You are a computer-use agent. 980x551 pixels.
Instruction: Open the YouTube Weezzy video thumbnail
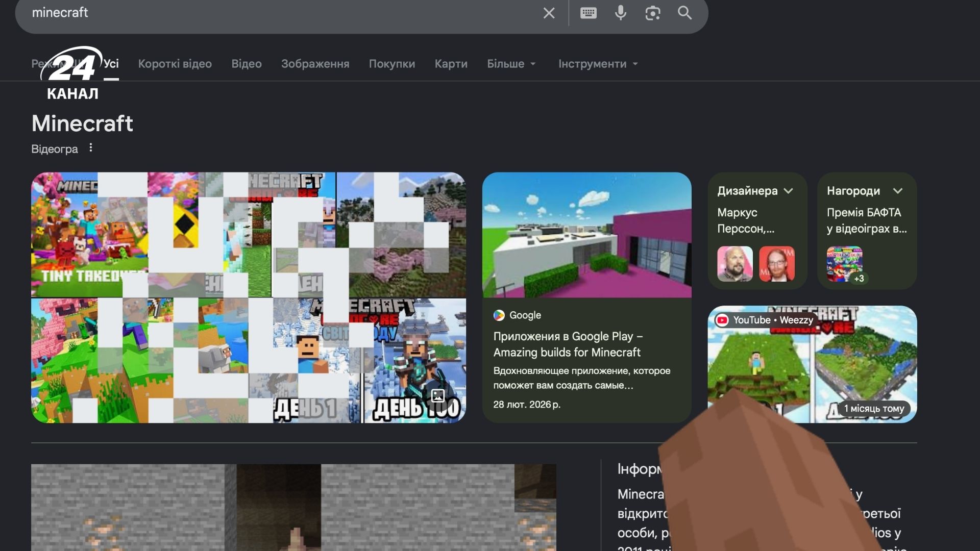(x=812, y=364)
